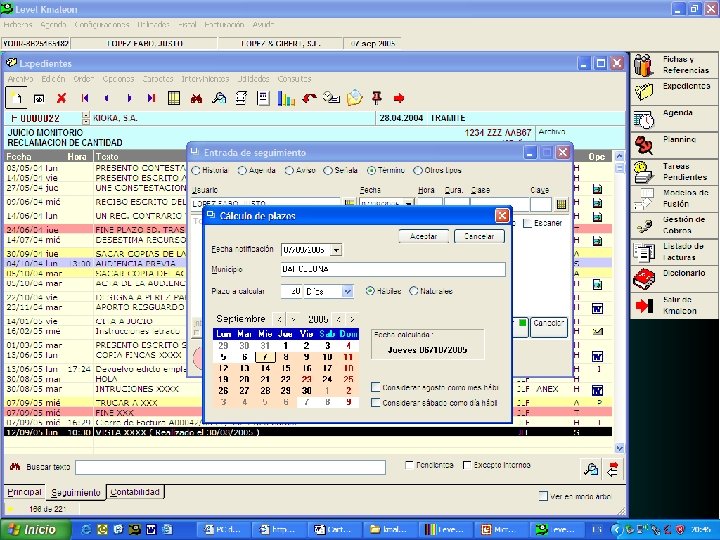Open Facturación menu in main menu bar
The image size is (720, 540).
pyautogui.click(x=224, y=24)
